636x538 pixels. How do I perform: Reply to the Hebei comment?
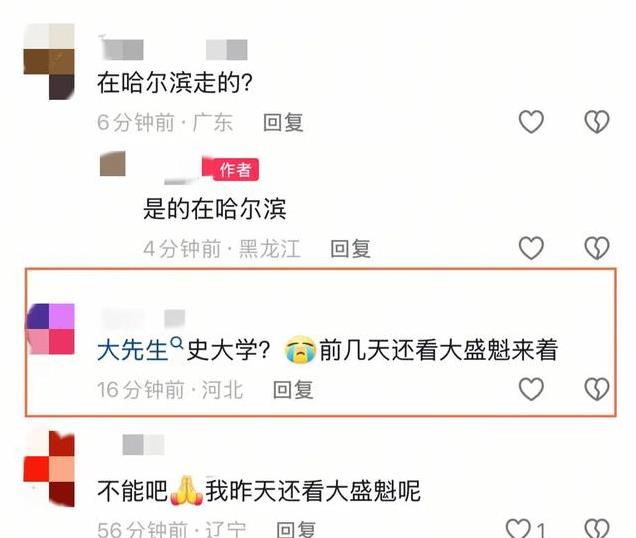coord(293,390)
